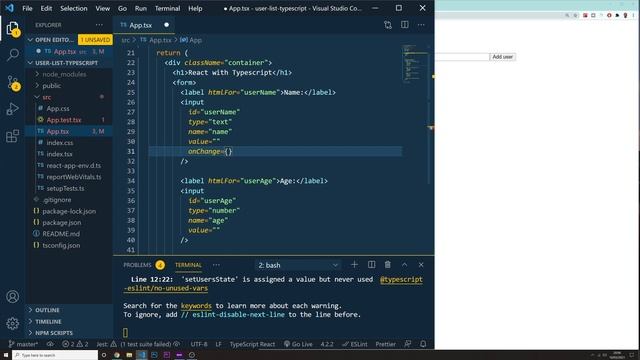This screenshot has width=640, height=360.
Task: Open the Explorer view in activity bar
Action: 12,28
